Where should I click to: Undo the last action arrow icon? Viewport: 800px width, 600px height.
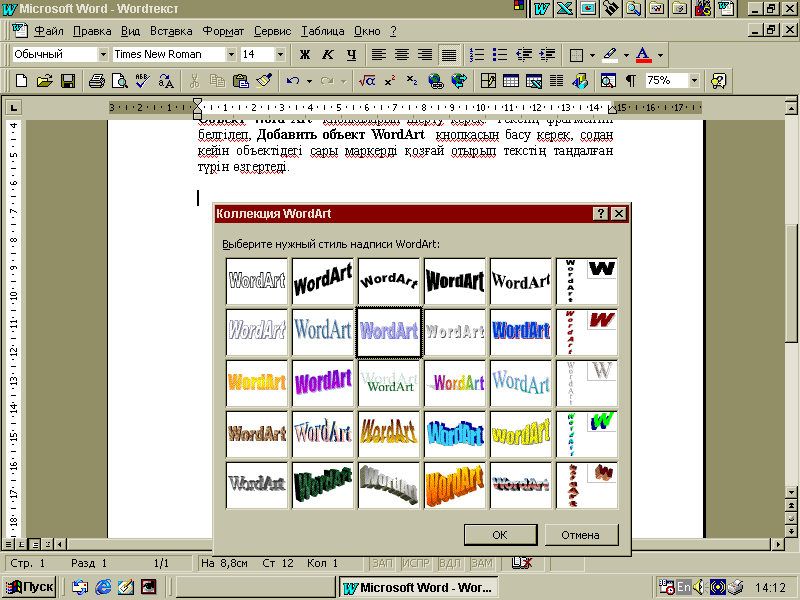[293, 81]
